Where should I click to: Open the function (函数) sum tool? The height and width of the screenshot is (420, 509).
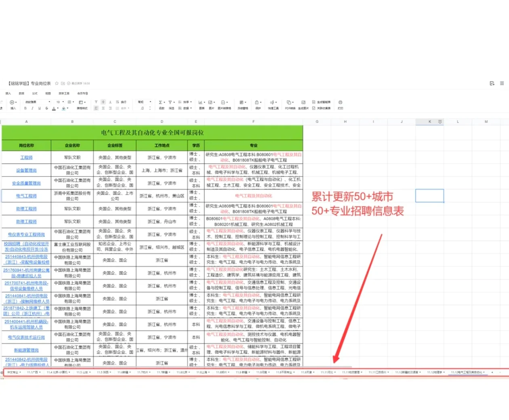(161, 104)
